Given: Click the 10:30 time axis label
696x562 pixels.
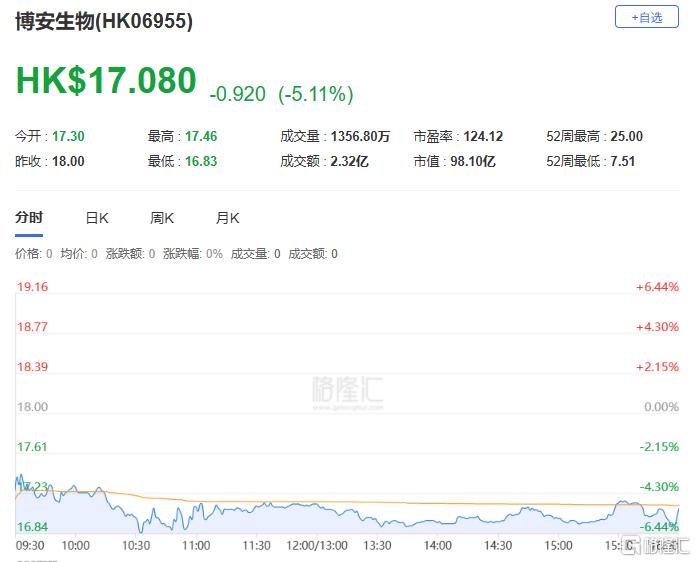Looking at the screenshot, I should pos(136,545).
